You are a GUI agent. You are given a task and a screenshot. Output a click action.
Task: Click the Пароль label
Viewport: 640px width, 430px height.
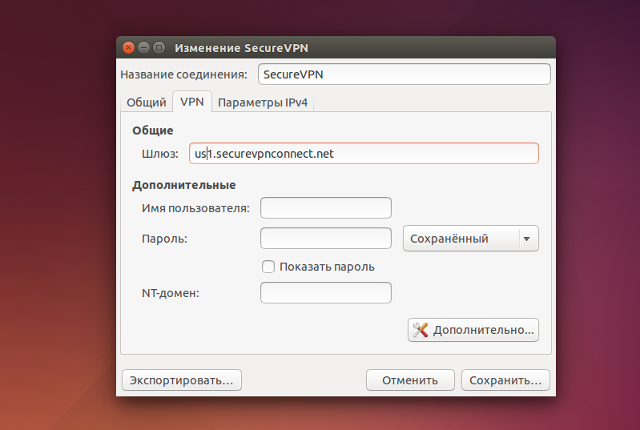(x=164, y=239)
